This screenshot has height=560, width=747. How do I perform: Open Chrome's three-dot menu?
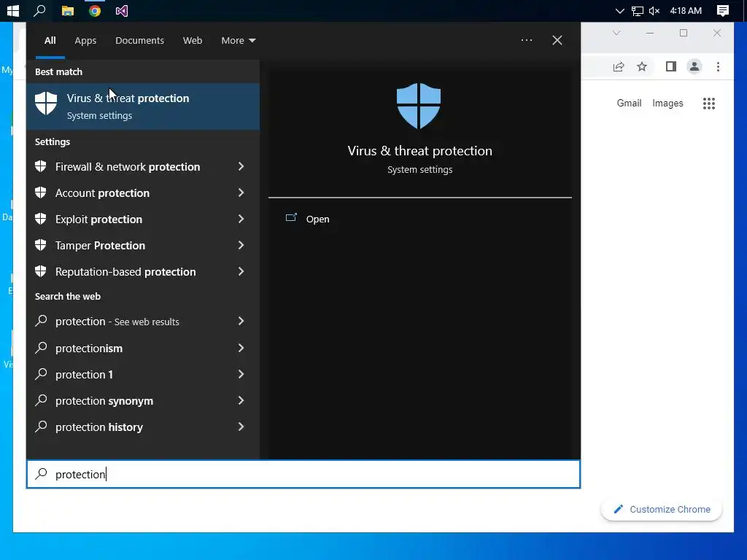coord(718,66)
